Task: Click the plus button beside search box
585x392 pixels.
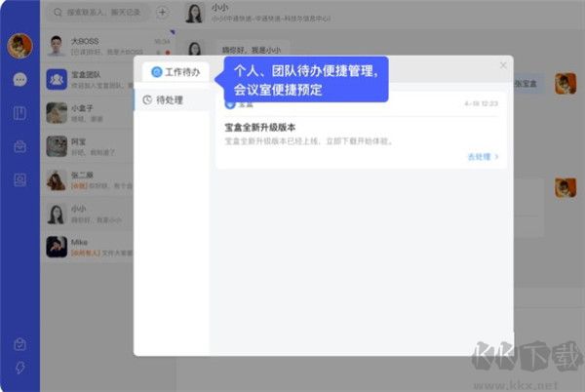Action: (x=162, y=14)
